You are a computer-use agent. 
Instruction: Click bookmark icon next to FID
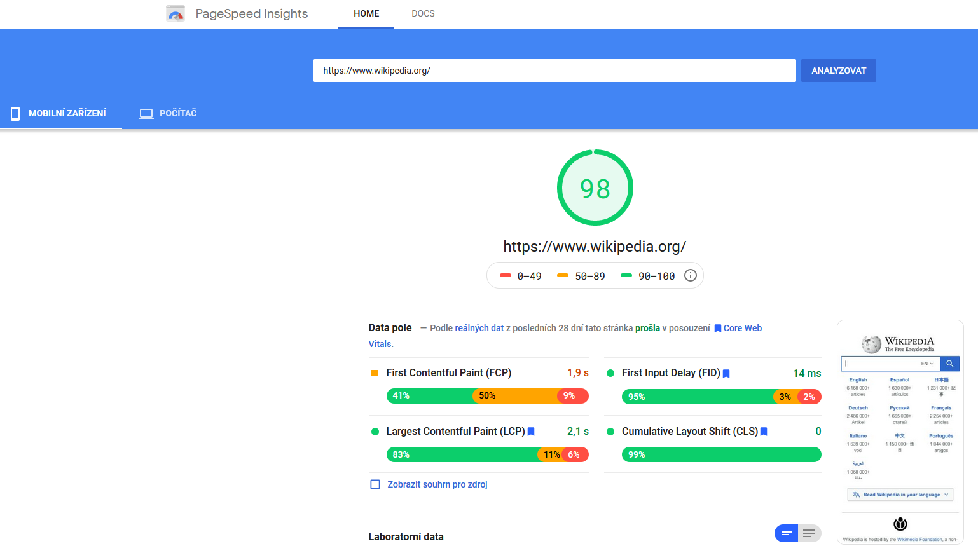click(726, 374)
